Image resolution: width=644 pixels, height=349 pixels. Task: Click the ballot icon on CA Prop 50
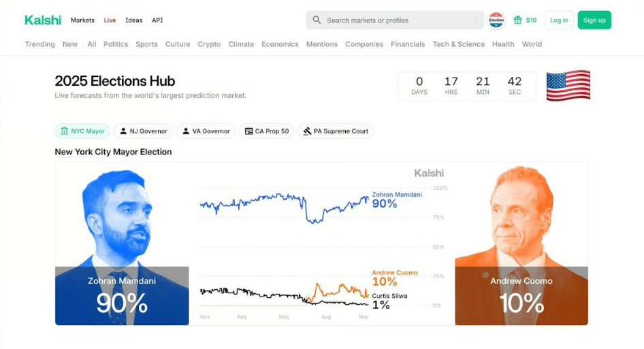pyautogui.click(x=249, y=131)
